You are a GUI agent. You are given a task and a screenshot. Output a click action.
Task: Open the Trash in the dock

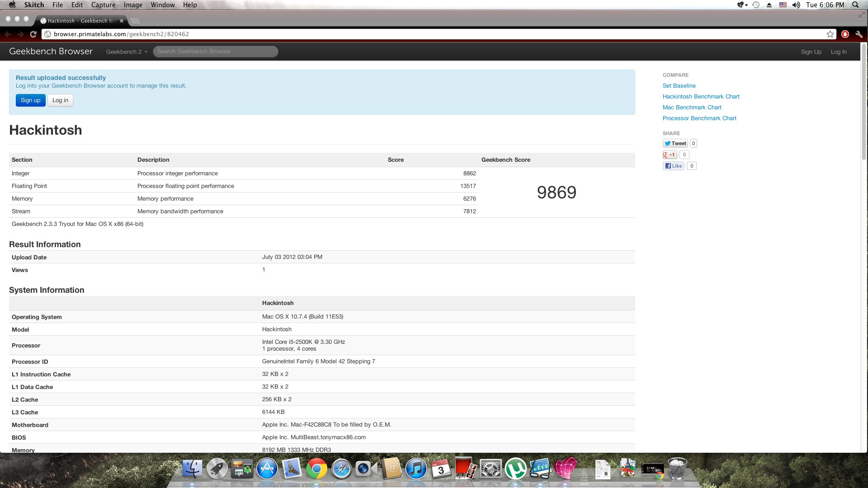pyautogui.click(x=678, y=469)
